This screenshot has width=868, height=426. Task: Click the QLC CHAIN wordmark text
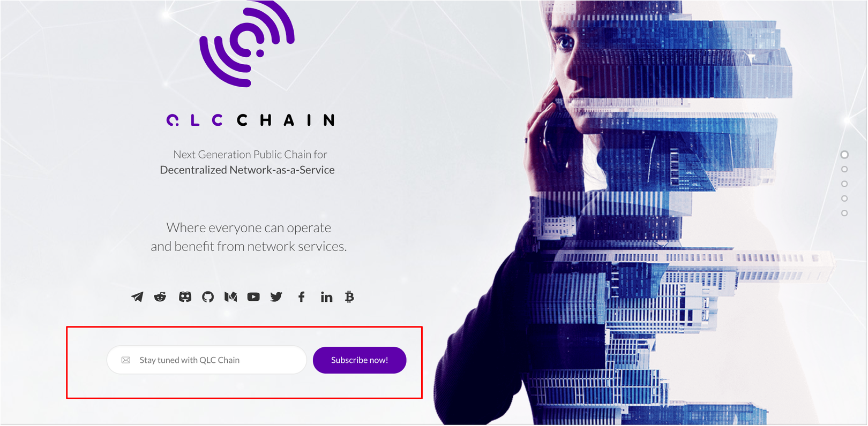coord(251,120)
